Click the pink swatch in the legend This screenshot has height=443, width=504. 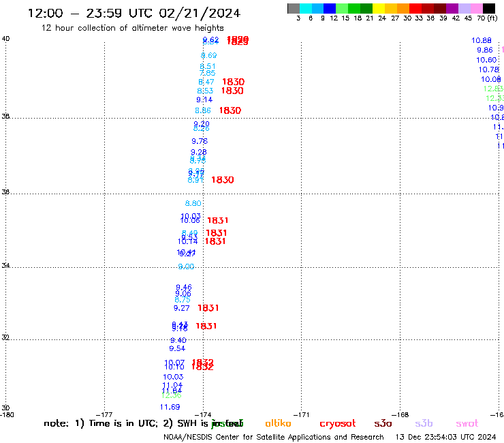[x=477, y=8]
